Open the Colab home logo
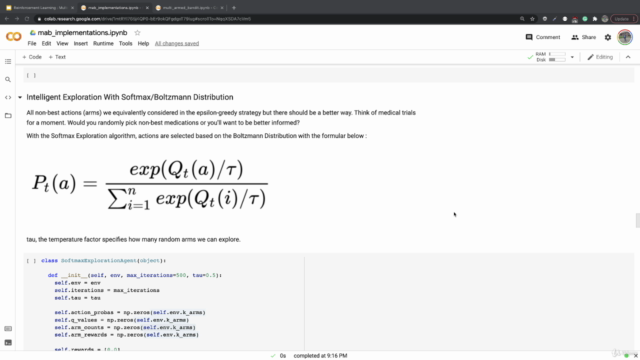The width and height of the screenshot is (640, 360). click(x=13, y=37)
